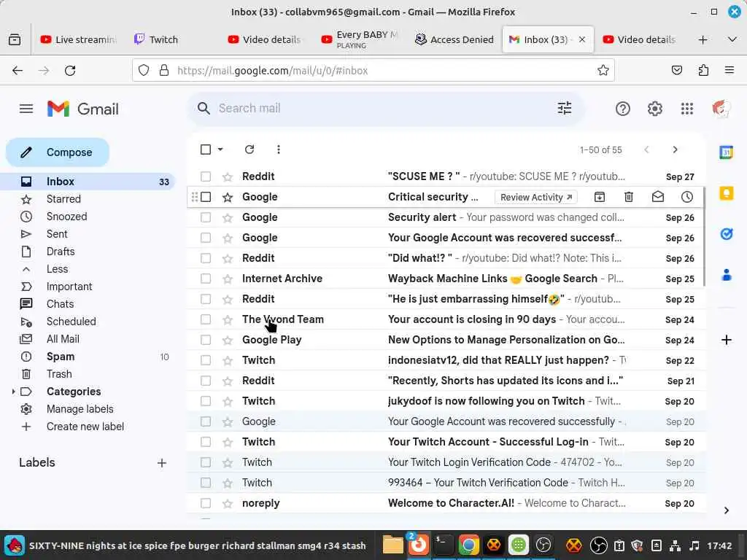Screen dimensions: 747x560
Task: Star the Vyond Team email
Action: [x=228, y=319]
